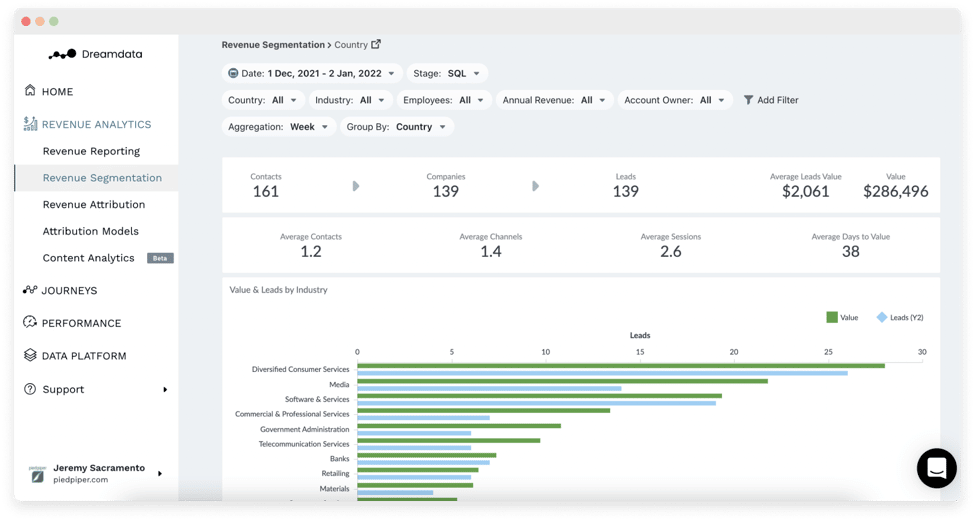Click the Country breadcrumb label
975x521 pixels.
[351, 45]
